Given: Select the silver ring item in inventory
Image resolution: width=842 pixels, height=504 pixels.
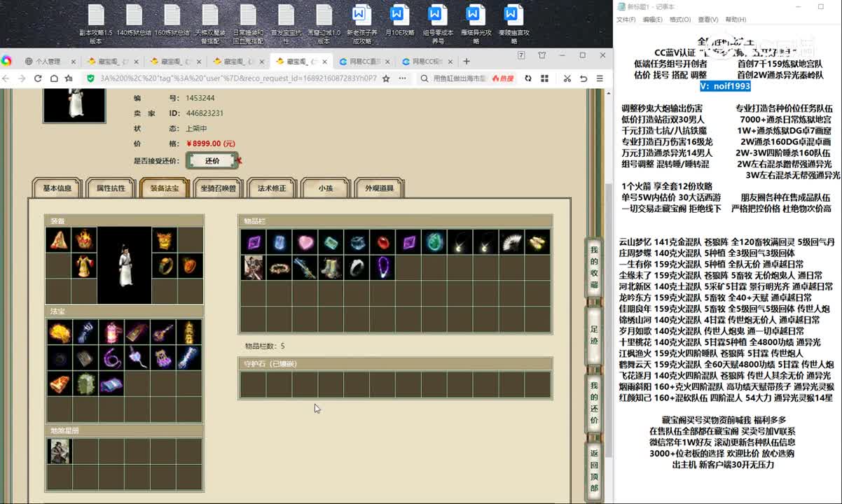Looking at the screenshot, I should (357, 267).
